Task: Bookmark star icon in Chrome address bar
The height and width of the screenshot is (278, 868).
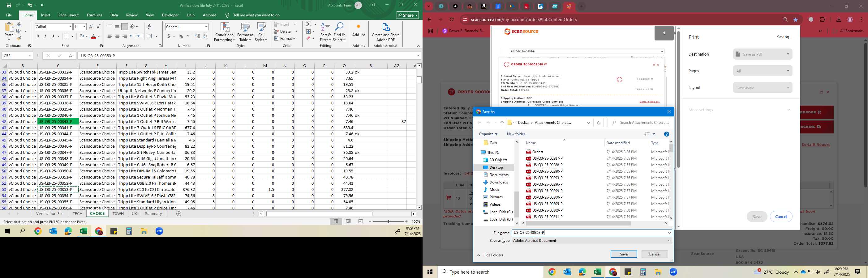Action: point(796,19)
